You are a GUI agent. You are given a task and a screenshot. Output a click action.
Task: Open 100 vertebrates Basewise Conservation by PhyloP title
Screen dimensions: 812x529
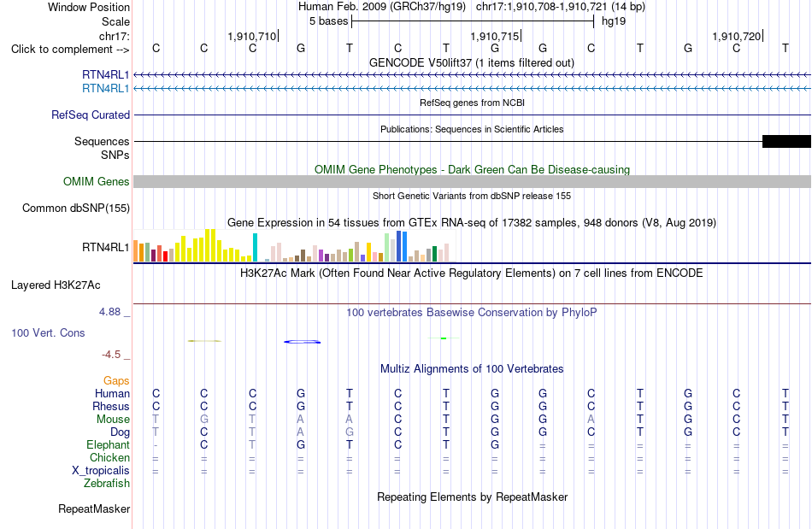point(472,313)
